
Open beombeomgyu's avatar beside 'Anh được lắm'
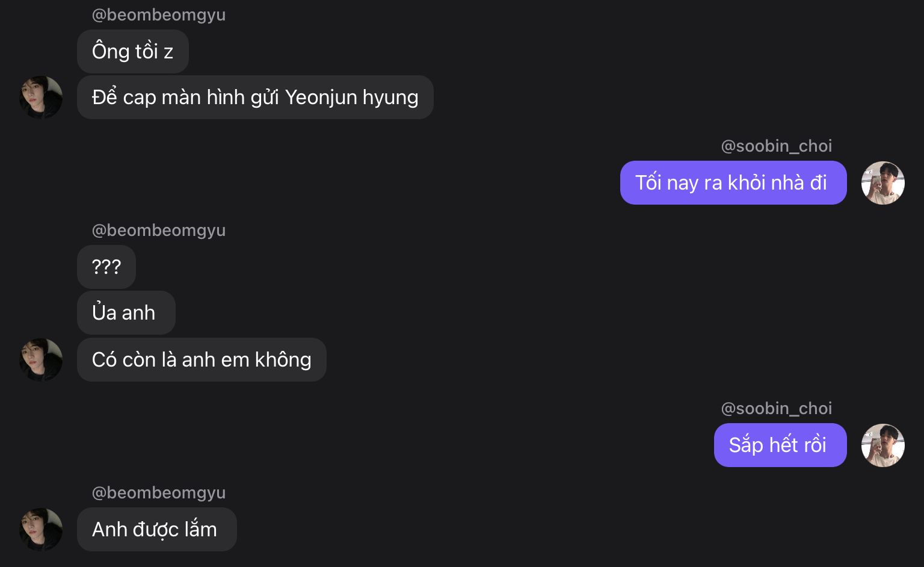41,530
